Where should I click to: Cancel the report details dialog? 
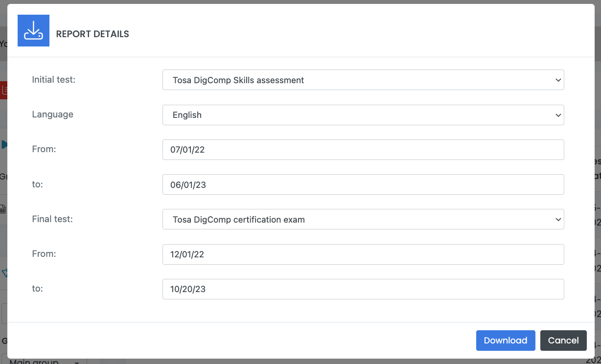point(563,341)
